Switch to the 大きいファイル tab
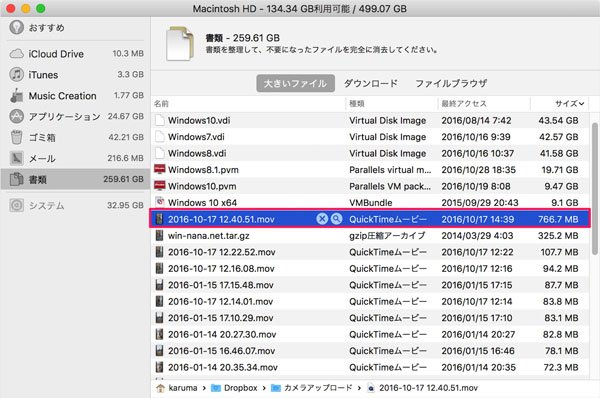Screen dimensions: 600x398 (x=295, y=83)
